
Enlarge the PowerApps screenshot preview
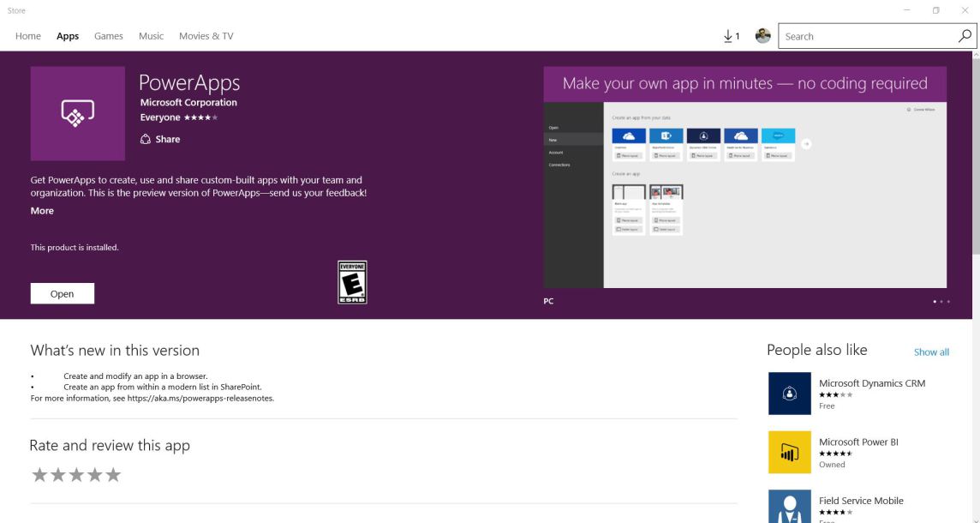click(x=745, y=177)
